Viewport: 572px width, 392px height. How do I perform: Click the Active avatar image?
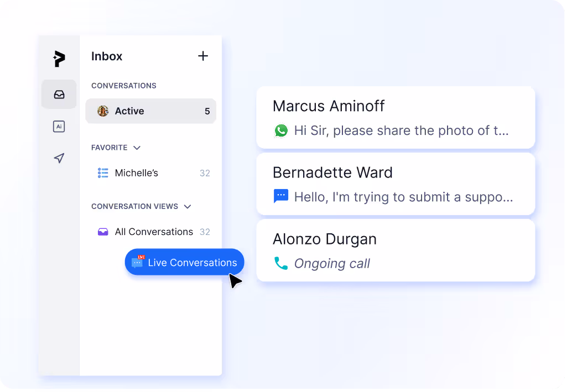tap(103, 111)
